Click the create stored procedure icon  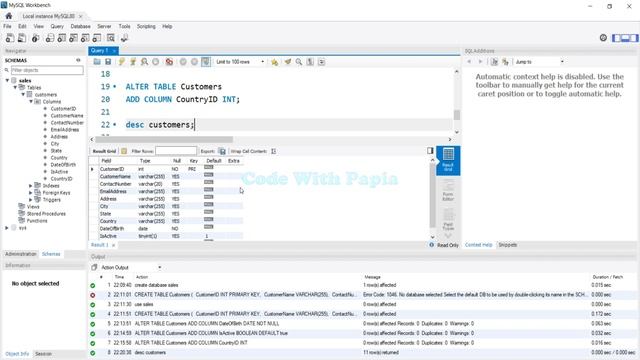(x=85, y=38)
